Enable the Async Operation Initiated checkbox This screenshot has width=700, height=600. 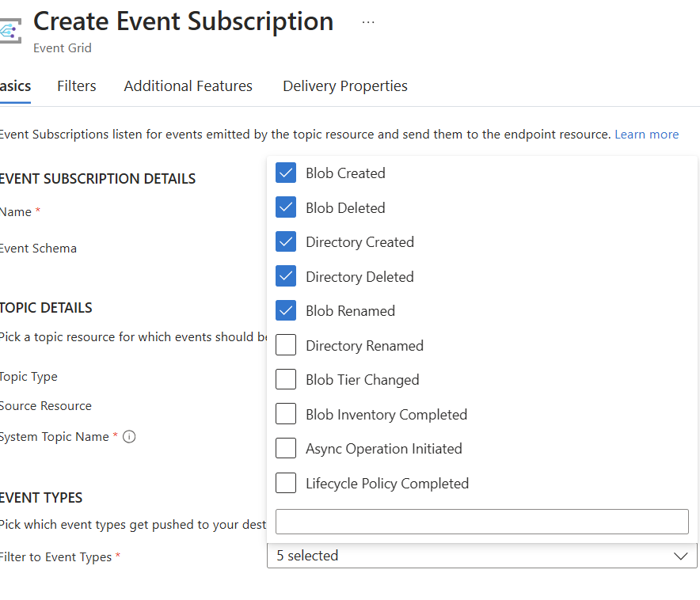pyautogui.click(x=286, y=448)
